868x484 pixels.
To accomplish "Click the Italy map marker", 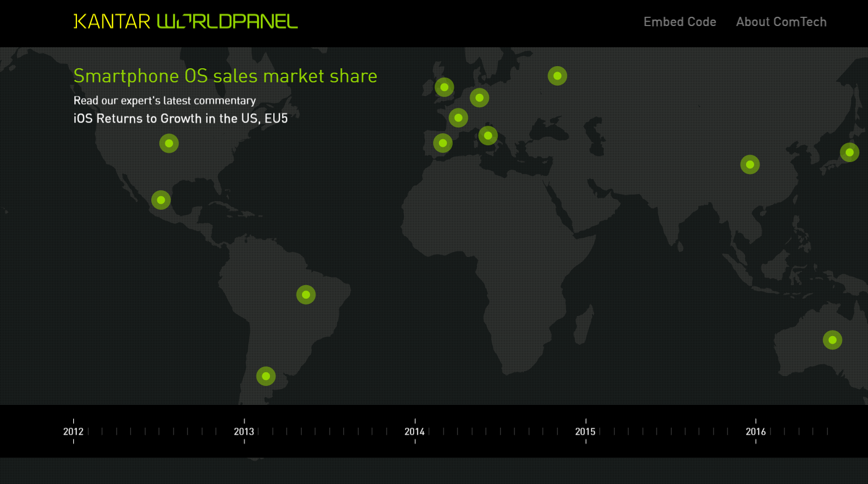I will coord(488,135).
